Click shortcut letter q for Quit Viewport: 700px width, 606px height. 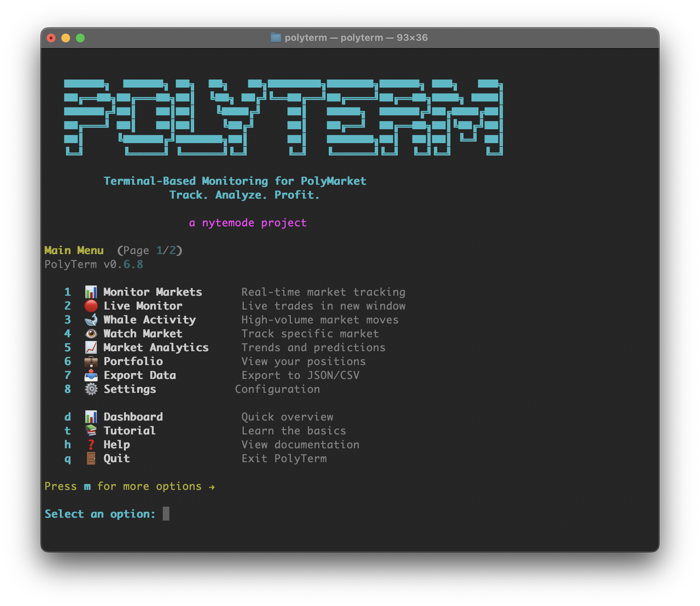click(x=68, y=459)
